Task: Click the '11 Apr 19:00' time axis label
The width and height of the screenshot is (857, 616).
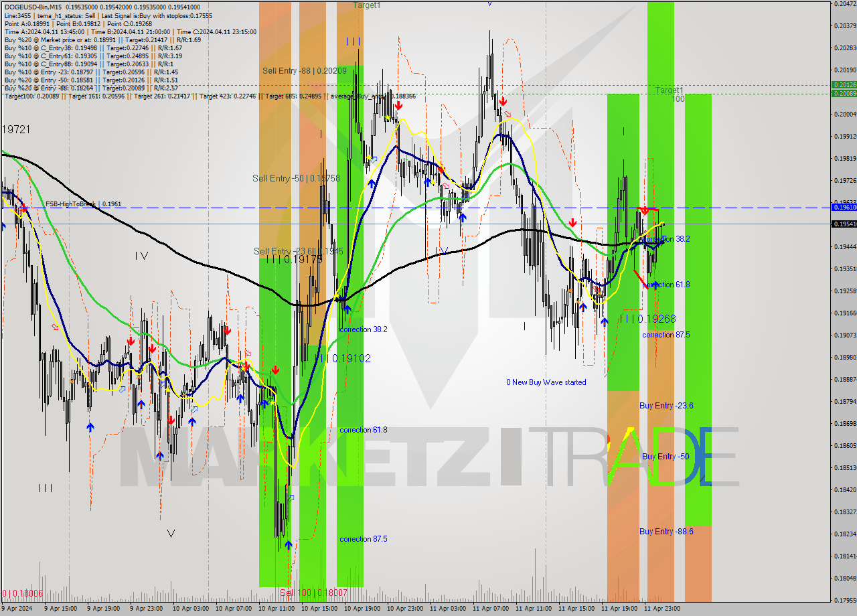Action: pos(619,609)
